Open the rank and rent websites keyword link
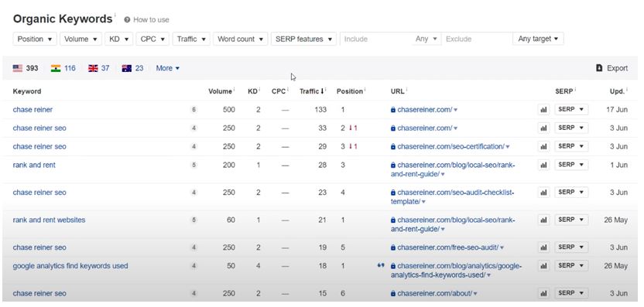Screen dimensions: 644x307 50,220
